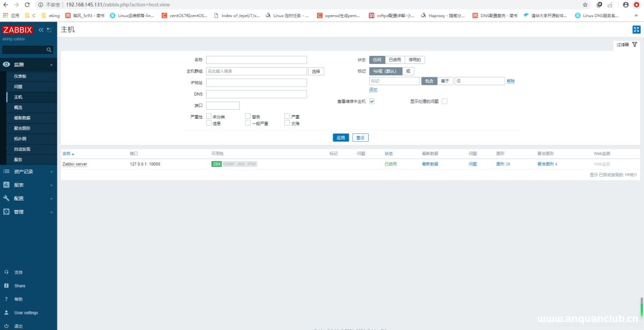Toggle the 未分类 severity checkbox
The height and width of the screenshot is (330, 644).
click(x=209, y=116)
